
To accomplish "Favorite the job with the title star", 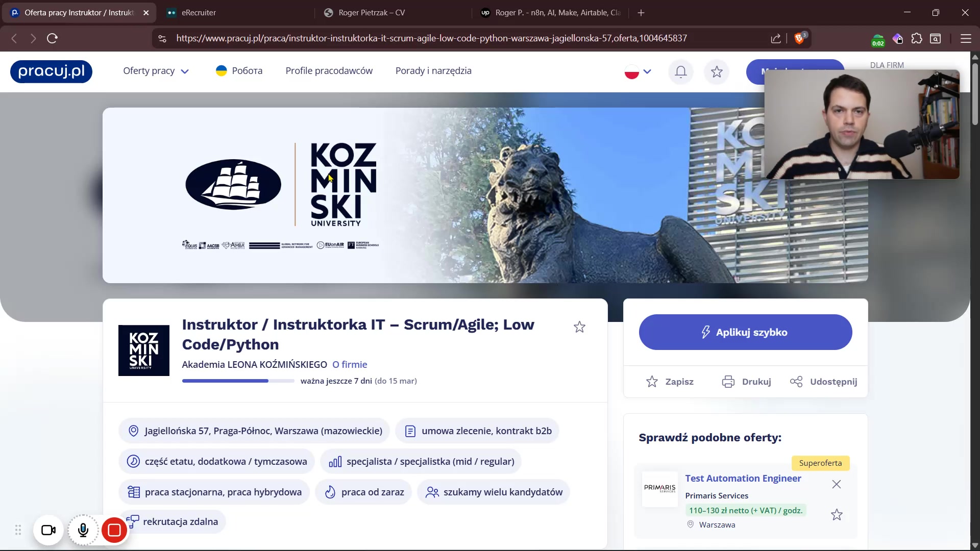I will (579, 327).
